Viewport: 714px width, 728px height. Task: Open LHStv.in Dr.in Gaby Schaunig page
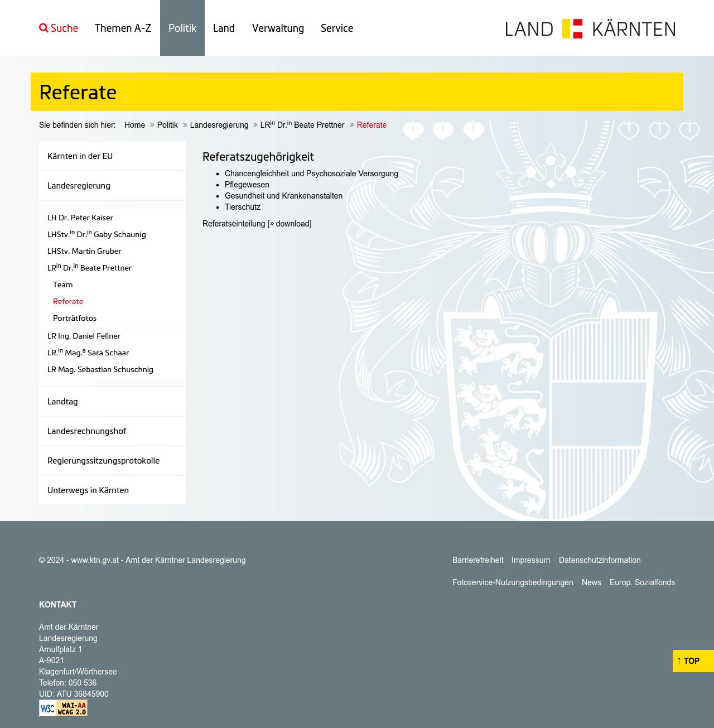pyautogui.click(x=97, y=234)
